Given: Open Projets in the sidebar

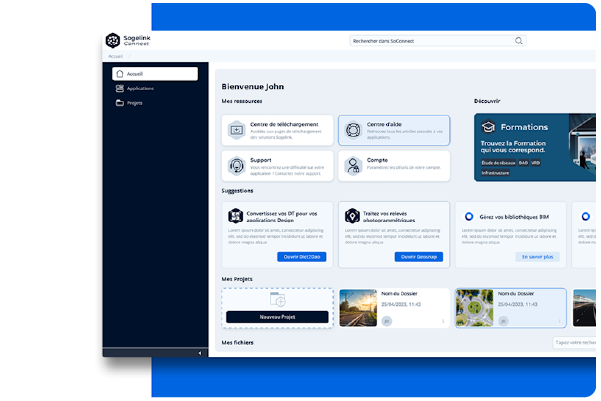Looking at the screenshot, I should click(134, 102).
